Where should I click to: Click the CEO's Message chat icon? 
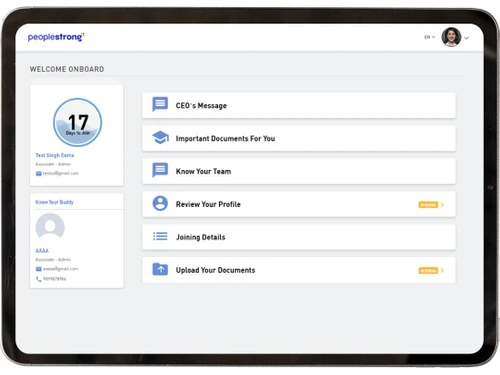[x=160, y=105]
